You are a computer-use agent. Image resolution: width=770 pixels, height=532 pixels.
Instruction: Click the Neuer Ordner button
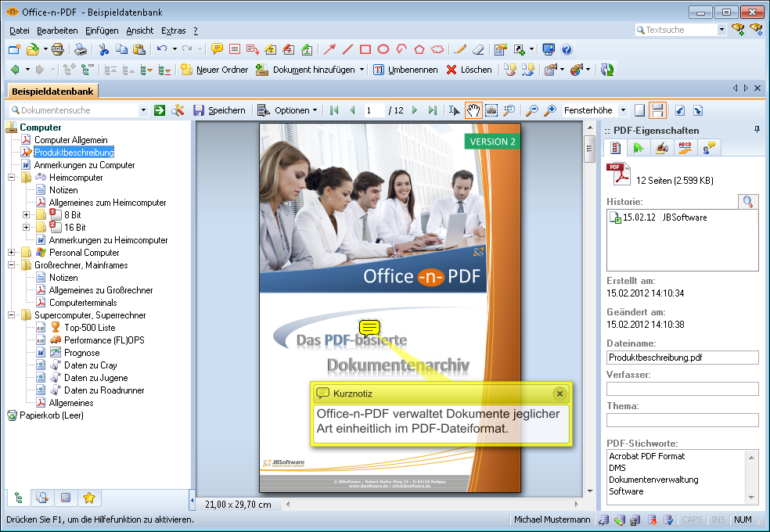[214, 70]
